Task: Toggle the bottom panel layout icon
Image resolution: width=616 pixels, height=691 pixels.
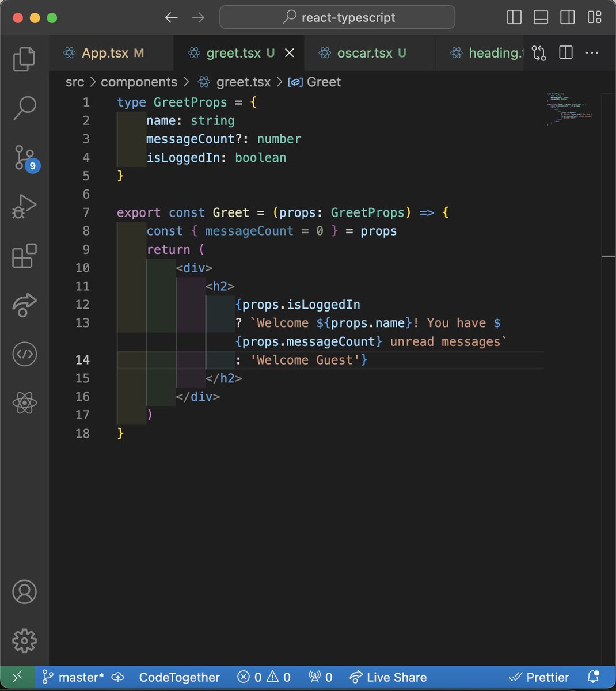Action: tap(541, 17)
